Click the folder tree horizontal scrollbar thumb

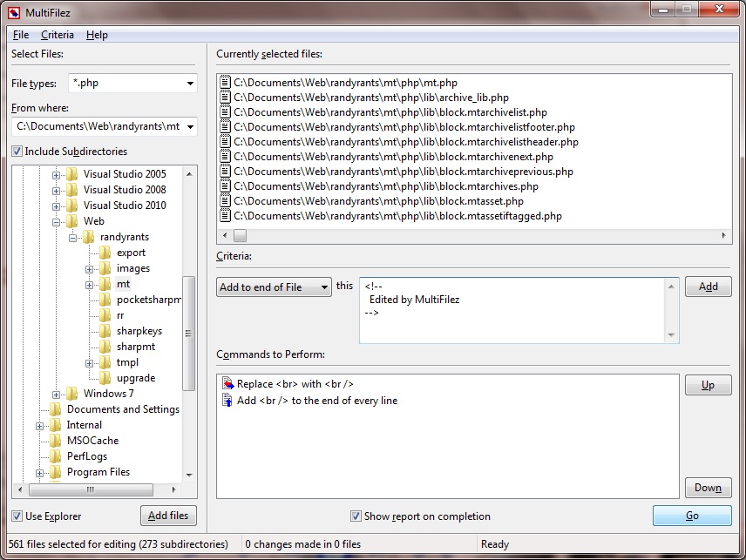91,489
